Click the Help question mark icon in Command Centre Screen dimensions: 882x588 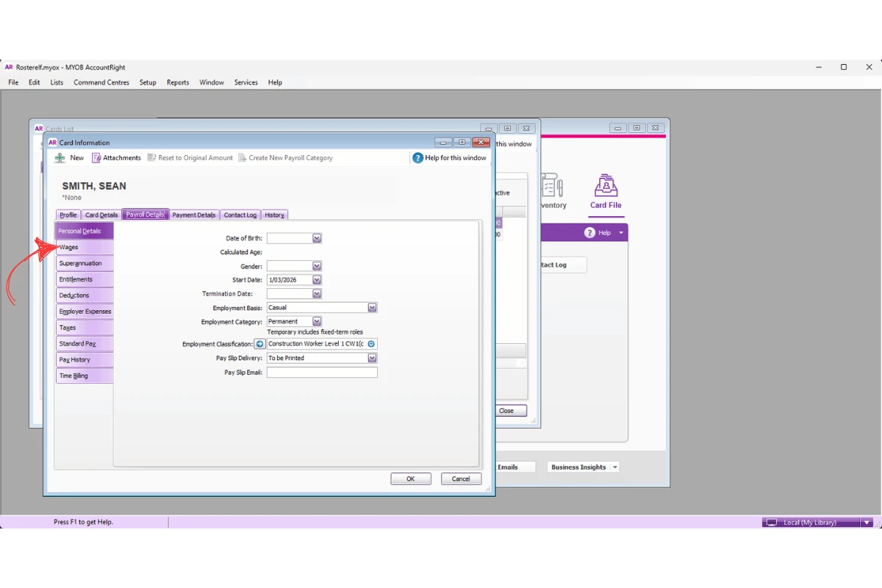(589, 233)
